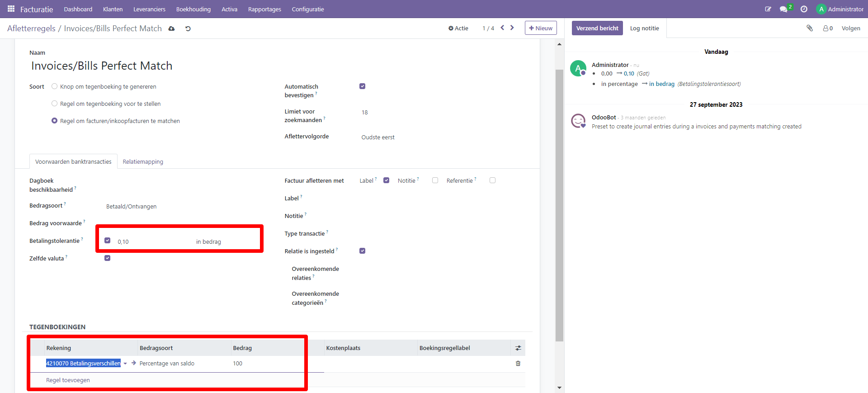This screenshot has width=868, height=393.
Task: Open the apps grid menu icon
Action: tap(11, 9)
